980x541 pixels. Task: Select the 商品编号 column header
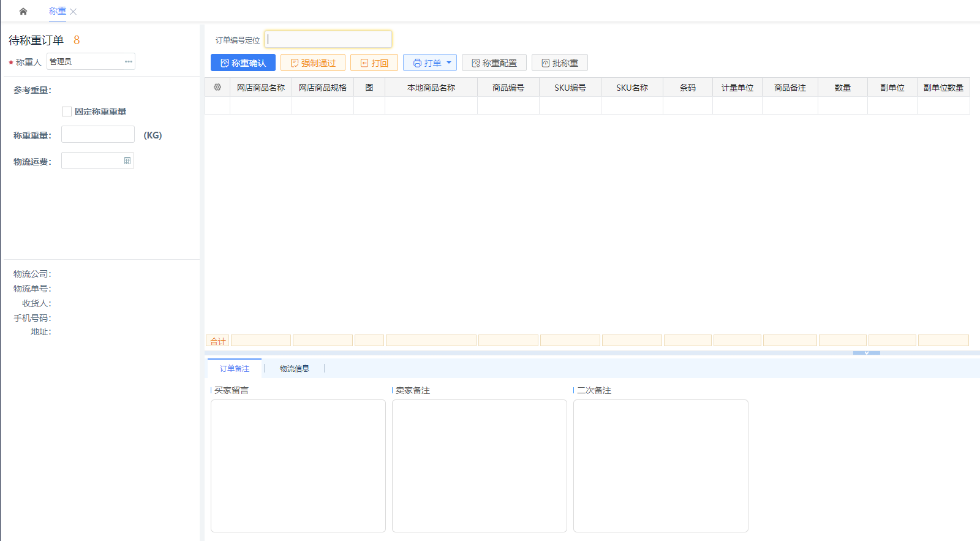click(508, 88)
